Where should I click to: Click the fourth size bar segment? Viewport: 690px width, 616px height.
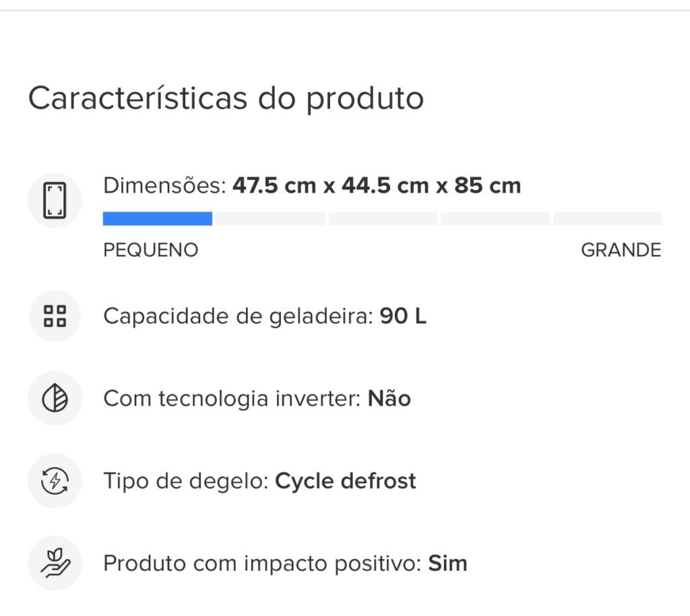495,218
